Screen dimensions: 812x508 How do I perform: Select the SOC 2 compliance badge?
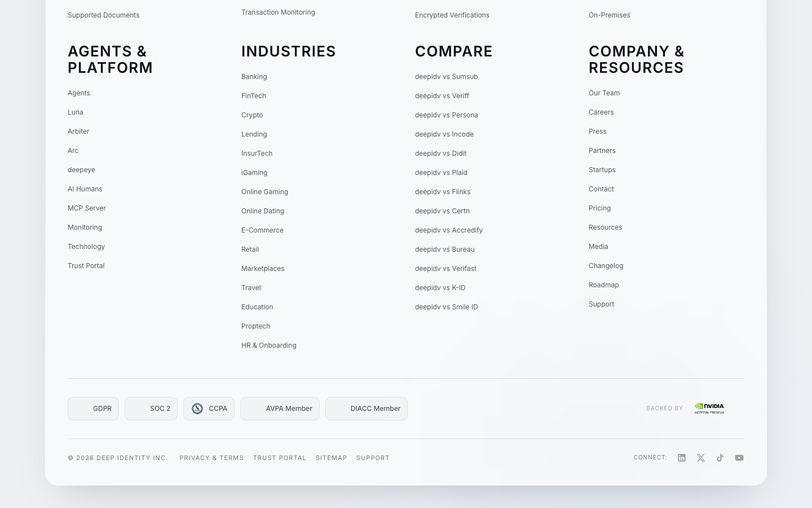tap(151, 409)
